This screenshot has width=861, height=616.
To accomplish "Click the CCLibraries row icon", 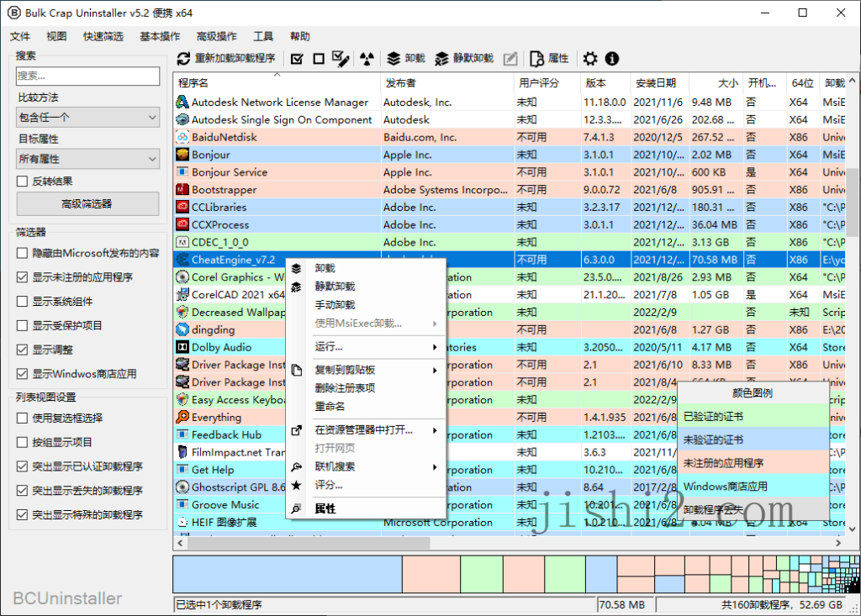I will click(182, 207).
